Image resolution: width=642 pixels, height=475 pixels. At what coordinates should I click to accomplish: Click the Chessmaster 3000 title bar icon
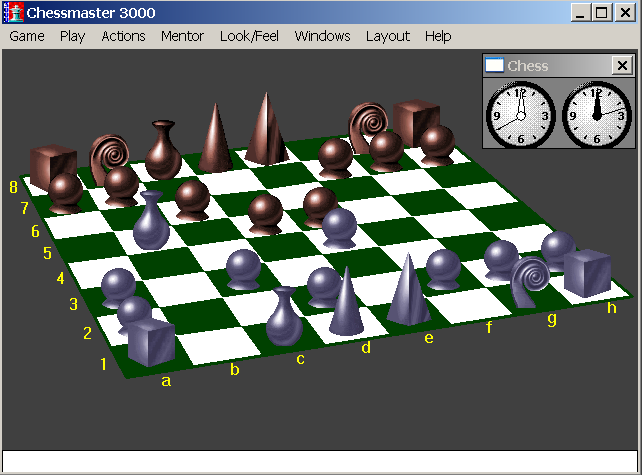(14, 12)
